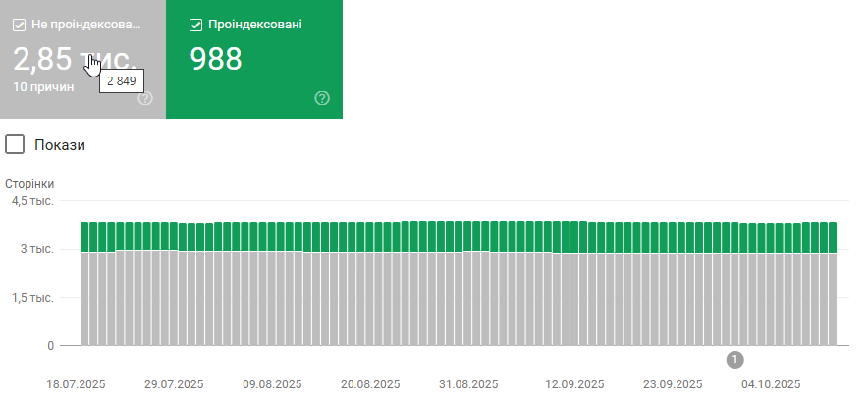868x409 pixels.
Task: Click the "18.07.2025" date label
Action: [x=76, y=384]
